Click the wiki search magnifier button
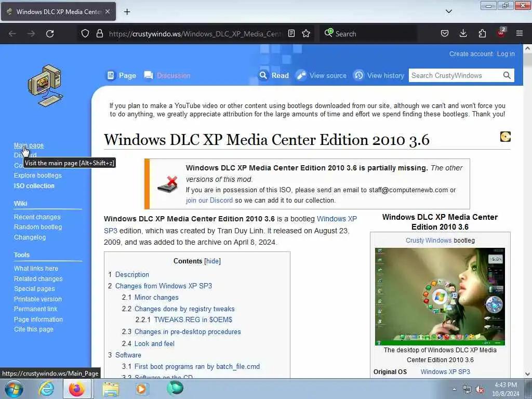This screenshot has height=399, width=532. point(507,75)
